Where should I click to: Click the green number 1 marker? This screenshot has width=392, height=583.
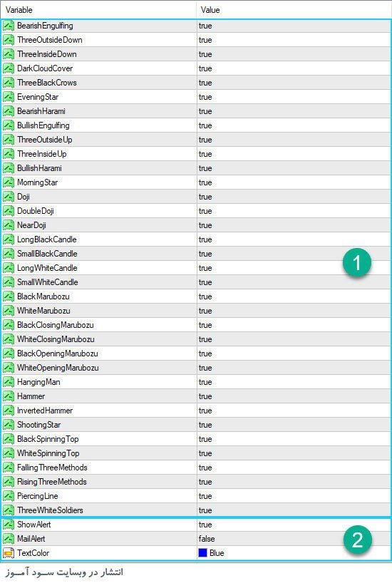point(357,263)
